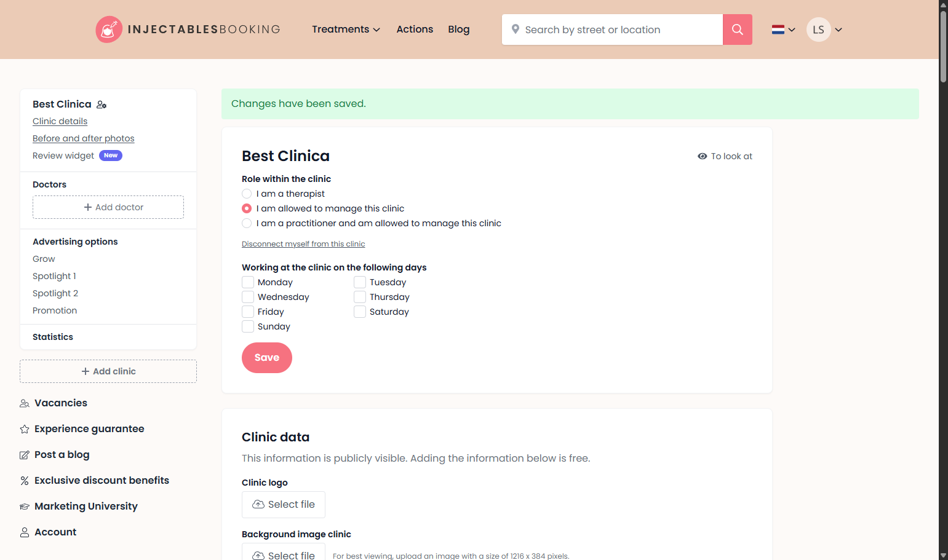Check the Monday checkbox
This screenshot has height=560, width=948.
(248, 282)
